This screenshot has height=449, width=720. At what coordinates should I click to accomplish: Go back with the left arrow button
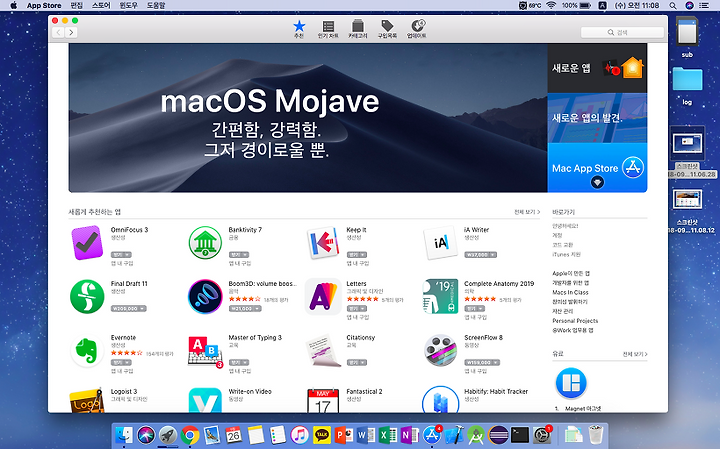coord(58,32)
